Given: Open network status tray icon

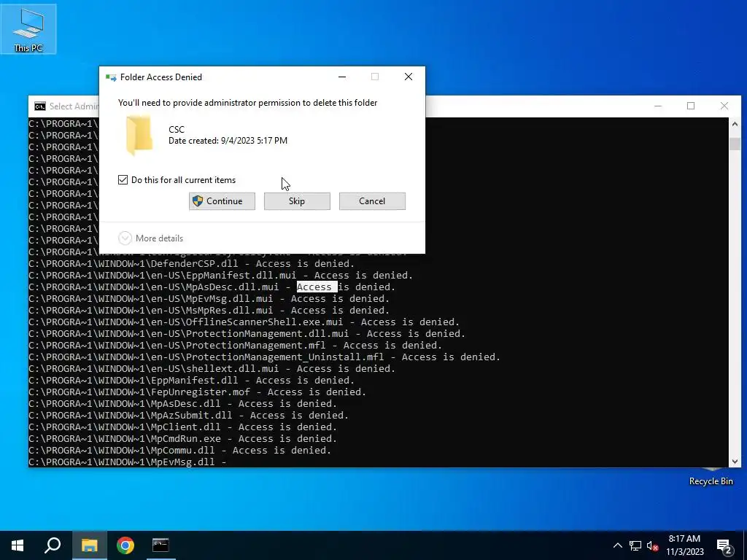Looking at the screenshot, I should 635,545.
